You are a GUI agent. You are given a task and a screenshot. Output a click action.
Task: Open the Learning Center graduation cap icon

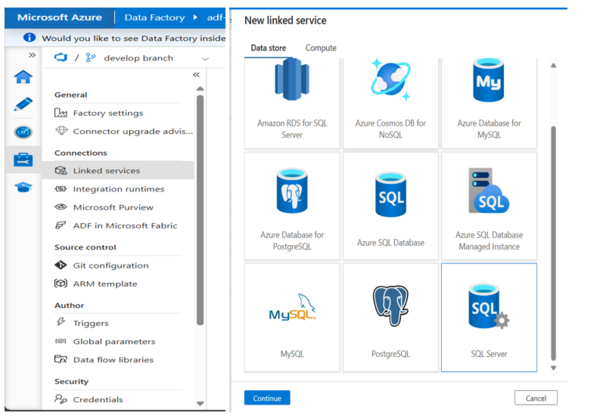(22, 187)
